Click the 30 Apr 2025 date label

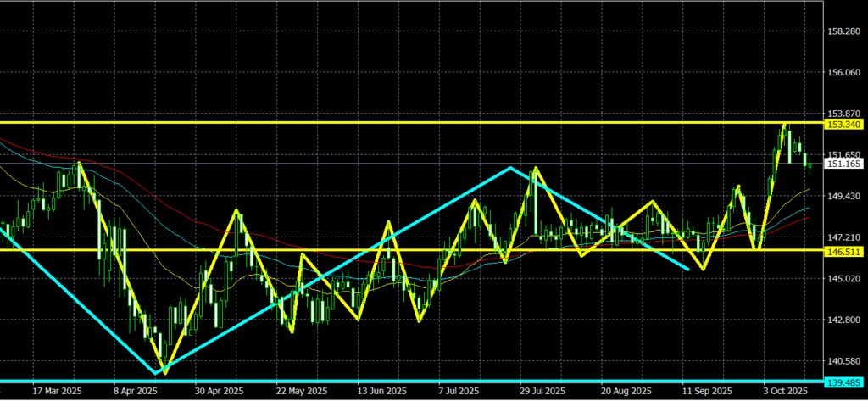coord(217,392)
